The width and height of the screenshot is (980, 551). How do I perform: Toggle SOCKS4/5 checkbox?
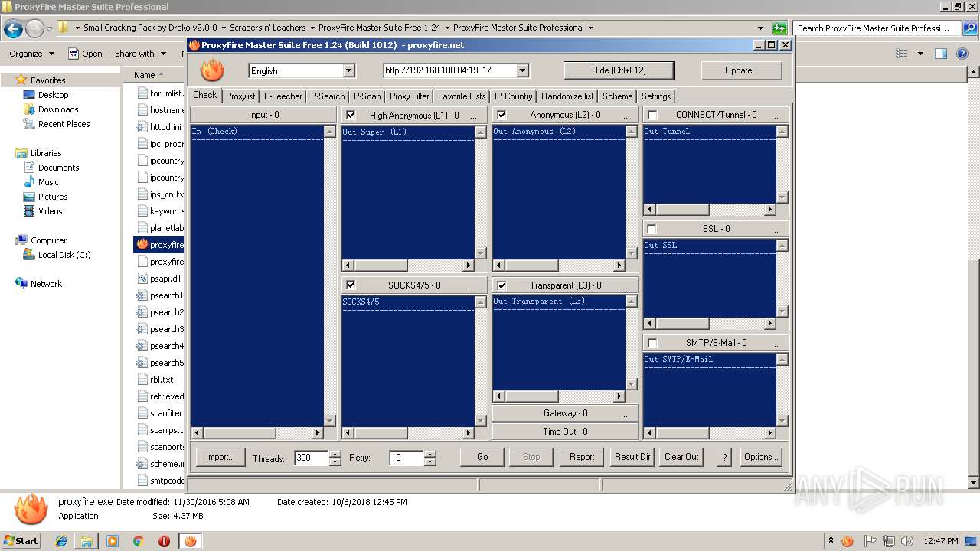tap(351, 285)
